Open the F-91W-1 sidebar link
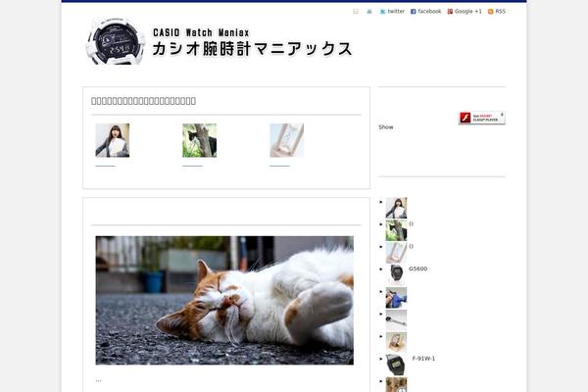Viewport: 588px width, 392px height. pyautogui.click(x=423, y=359)
